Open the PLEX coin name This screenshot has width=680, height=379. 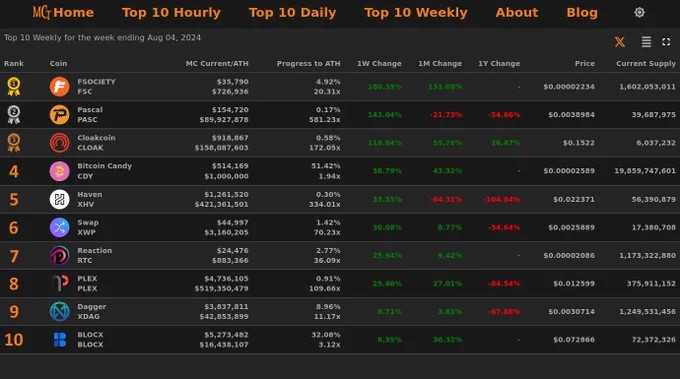pyautogui.click(x=87, y=284)
